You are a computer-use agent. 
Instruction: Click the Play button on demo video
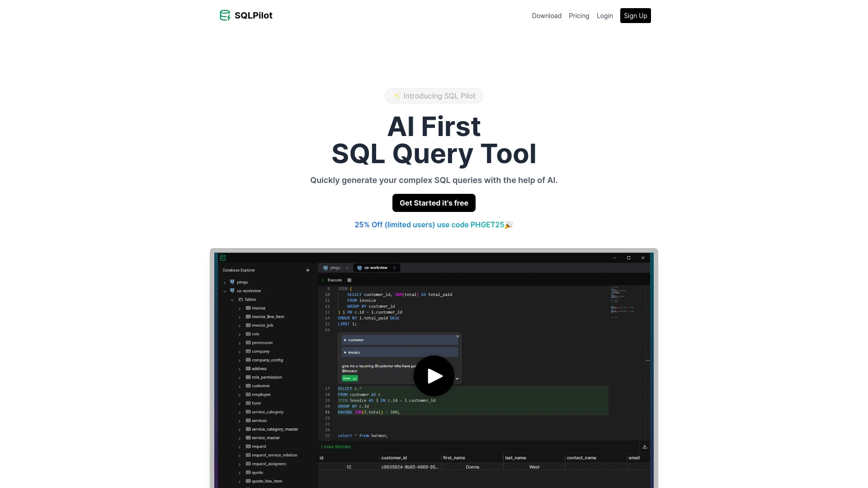click(x=434, y=376)
